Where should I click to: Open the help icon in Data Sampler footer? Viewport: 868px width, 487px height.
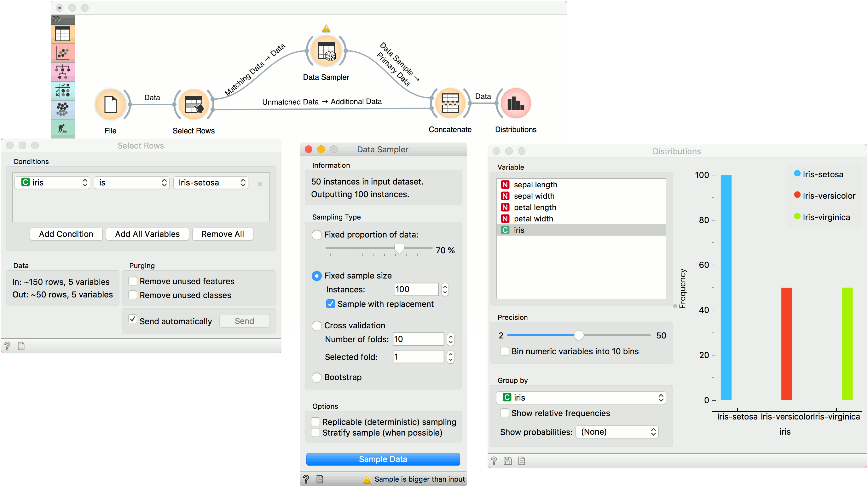coord(306,479)
